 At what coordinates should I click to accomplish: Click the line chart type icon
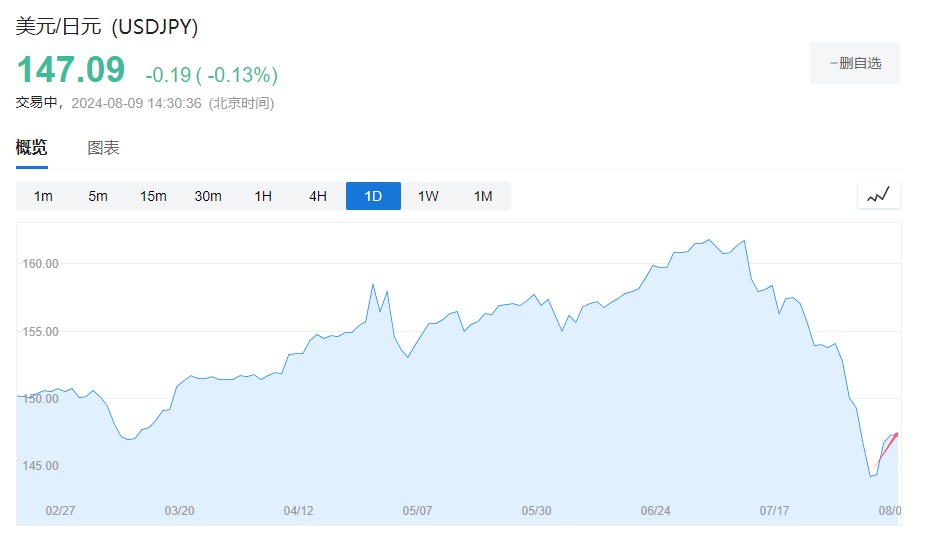pos(879,196)
